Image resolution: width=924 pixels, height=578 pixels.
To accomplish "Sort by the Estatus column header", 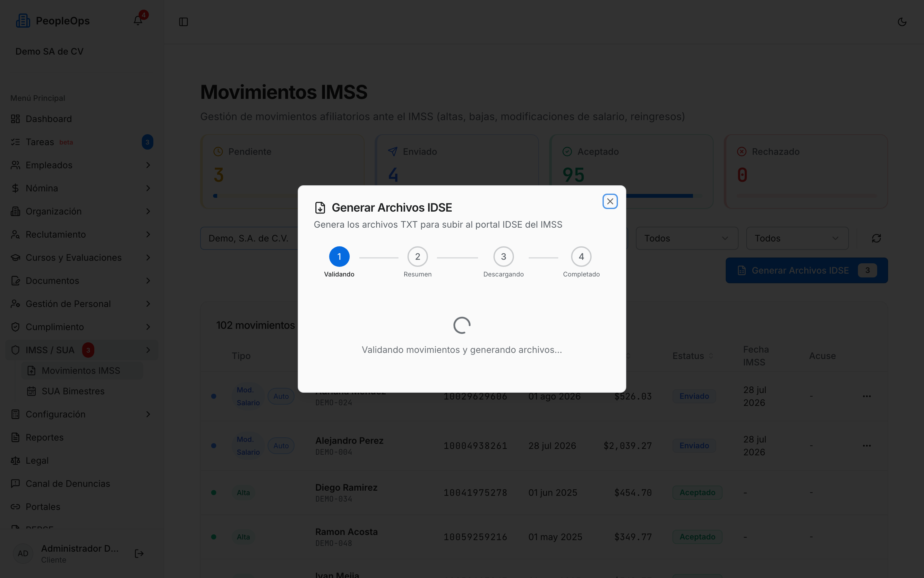I will tap(693, 356).
